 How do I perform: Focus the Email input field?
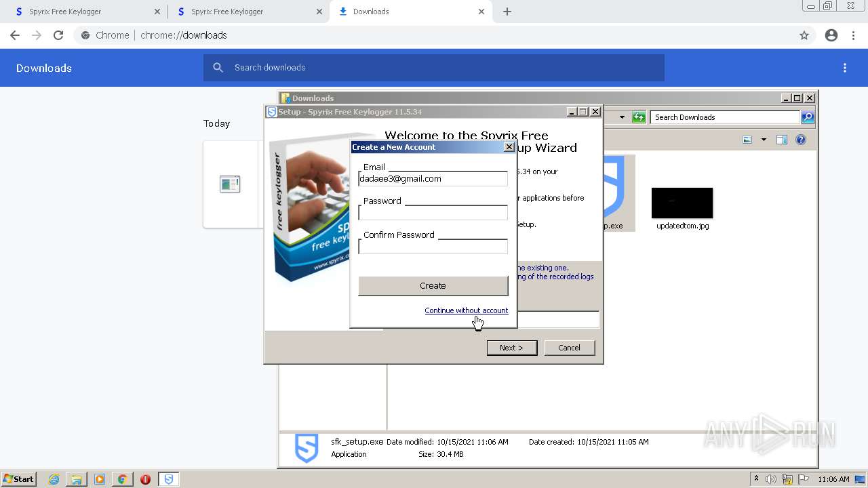433,179
